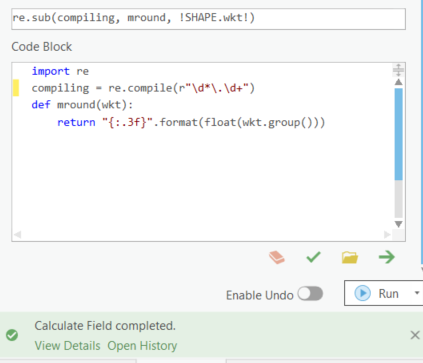
Task: Click the 'import re' line in code block
Action: click(x=60, y=71)
